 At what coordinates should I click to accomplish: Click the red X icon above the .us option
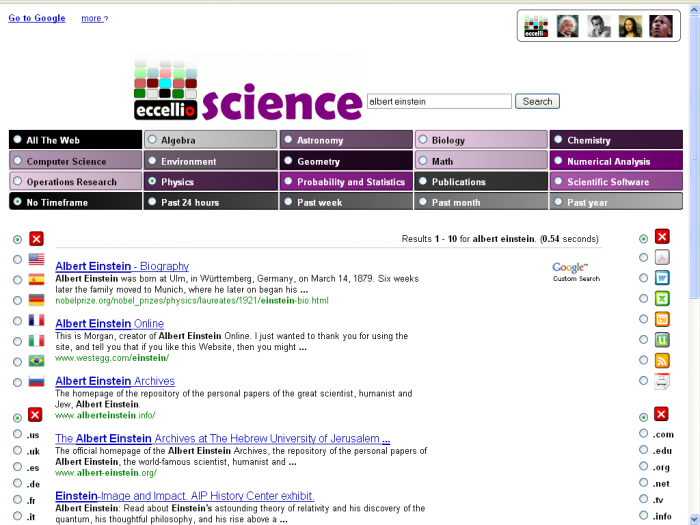pyautogui.click(x=35, y=415)
